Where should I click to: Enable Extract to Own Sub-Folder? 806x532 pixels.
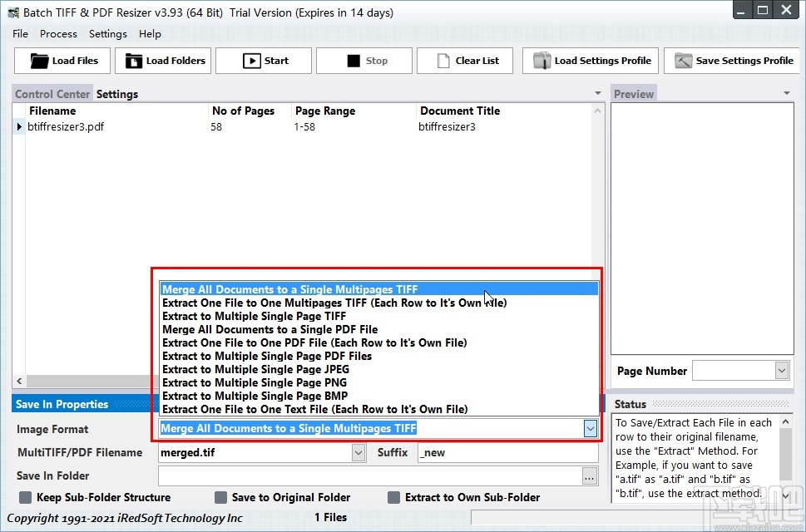pyautogui.click(x=393, y=497)
